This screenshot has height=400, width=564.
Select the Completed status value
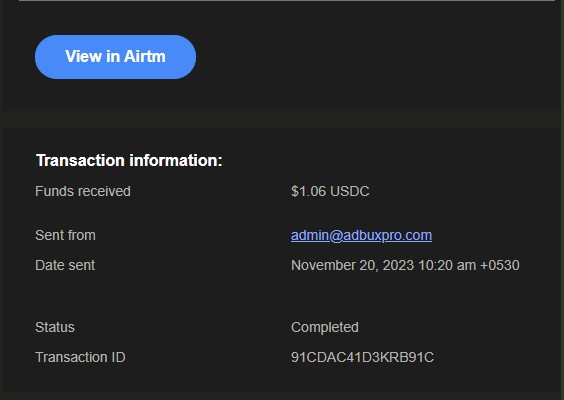(325, 328)
